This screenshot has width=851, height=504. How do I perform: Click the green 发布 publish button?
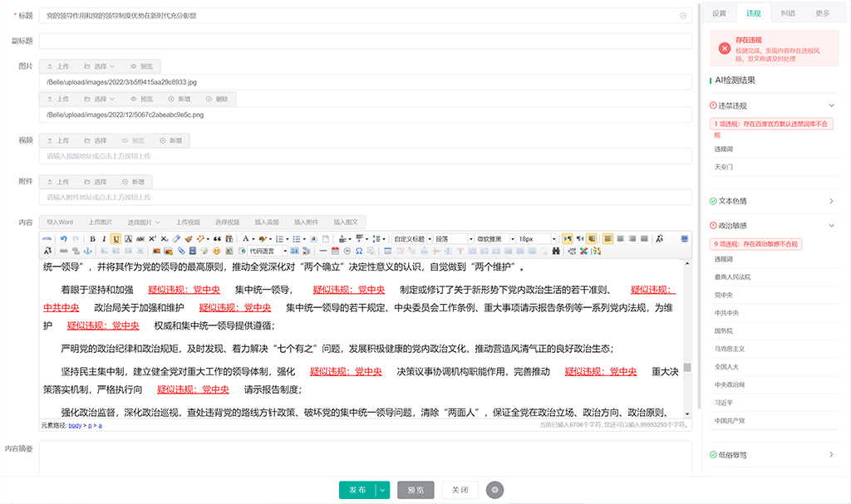[357, 490]
